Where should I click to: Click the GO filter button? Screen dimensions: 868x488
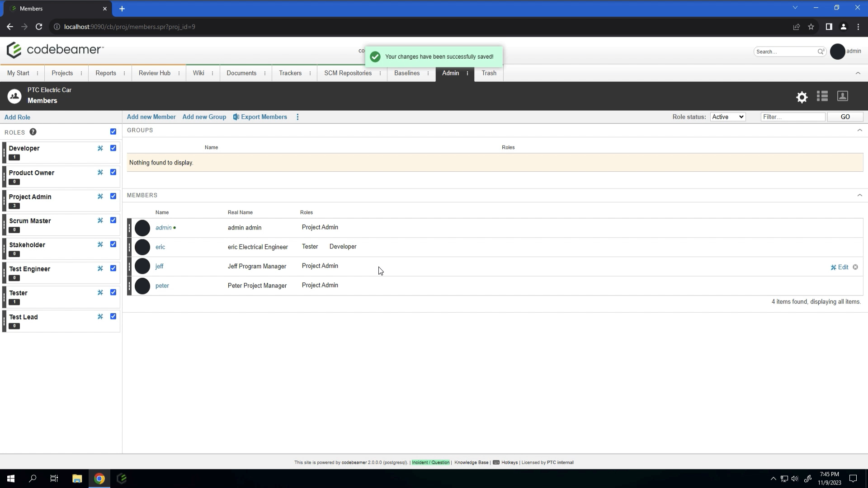[845, 117]
